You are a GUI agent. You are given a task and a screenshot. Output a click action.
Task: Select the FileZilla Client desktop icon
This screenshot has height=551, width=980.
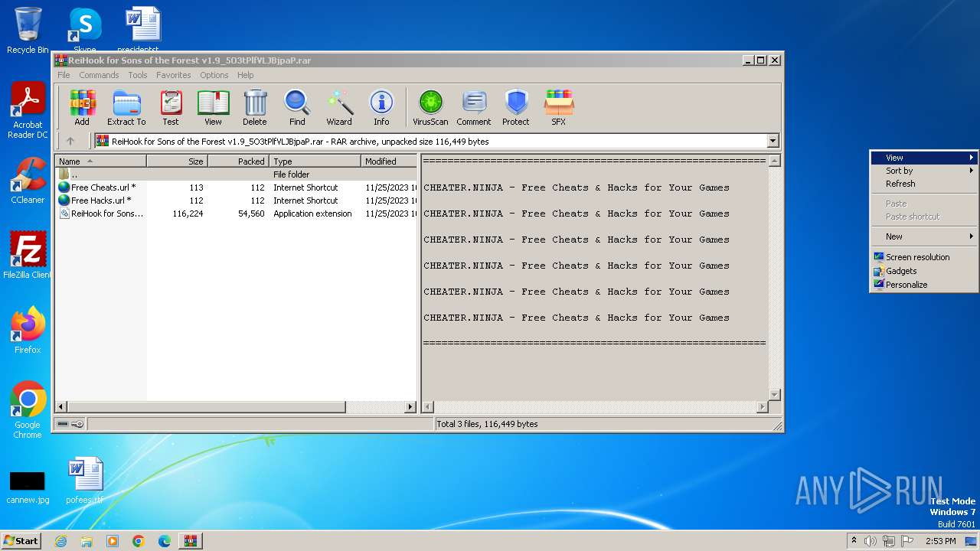pyautogui.click(x=28, y=255)
